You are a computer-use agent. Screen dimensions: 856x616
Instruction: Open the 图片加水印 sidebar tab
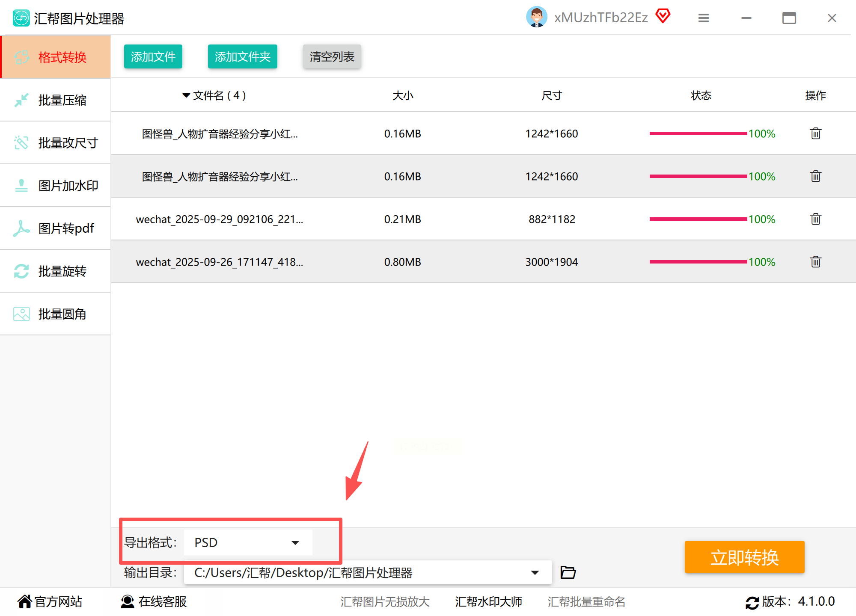tap(56, 186)
